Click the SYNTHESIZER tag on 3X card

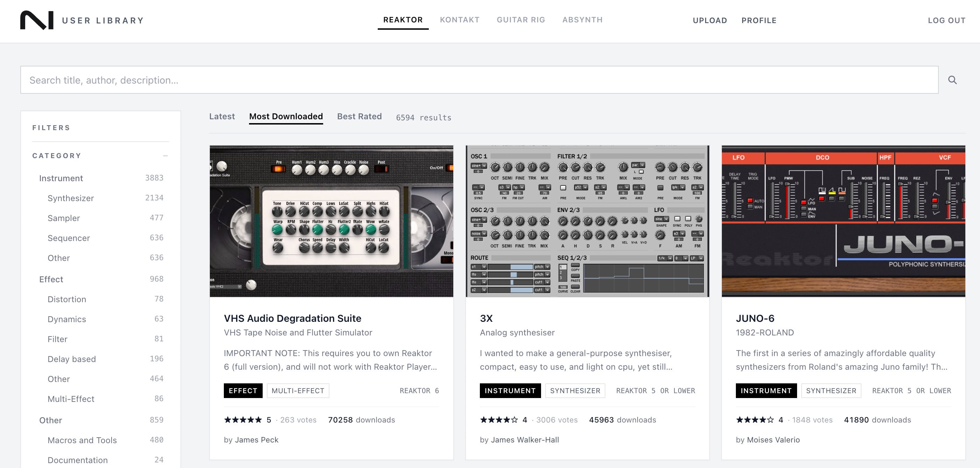575,391
